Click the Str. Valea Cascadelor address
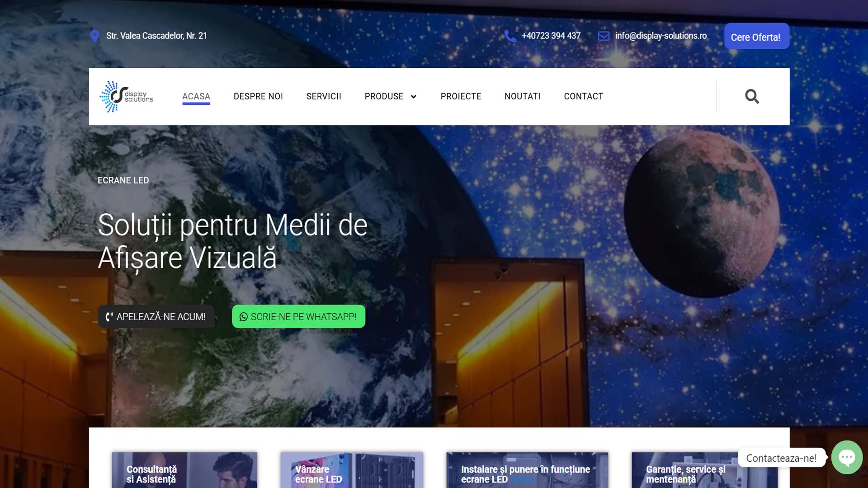The height and width of the screenshot is (488, 868). pos(156,36)
